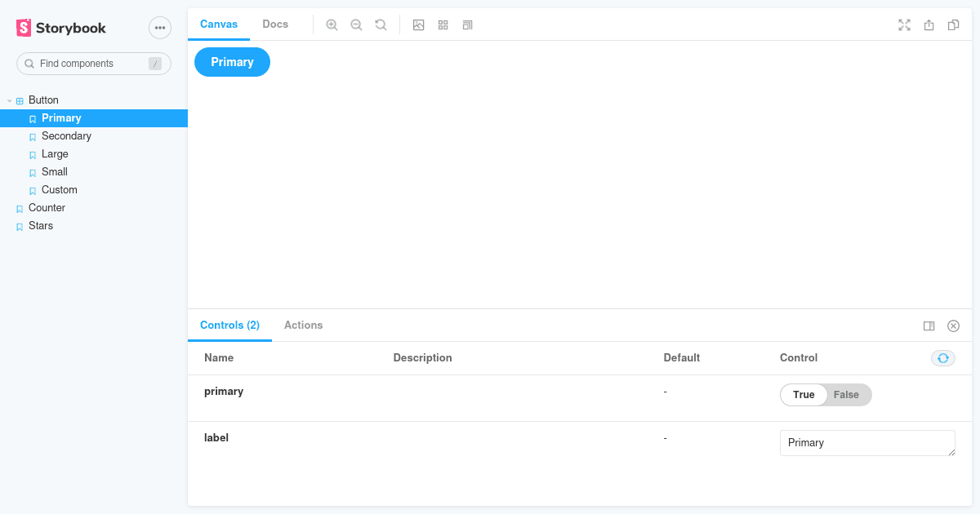Switch to the Docs tab
The height and width of the screenshot is (514, 980).
(x=274, y=24)
